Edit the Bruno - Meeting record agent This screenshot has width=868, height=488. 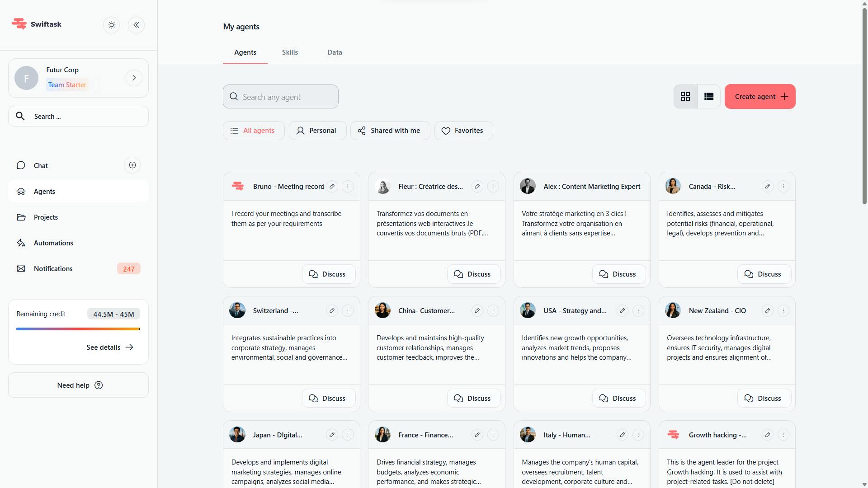point(333,186)
